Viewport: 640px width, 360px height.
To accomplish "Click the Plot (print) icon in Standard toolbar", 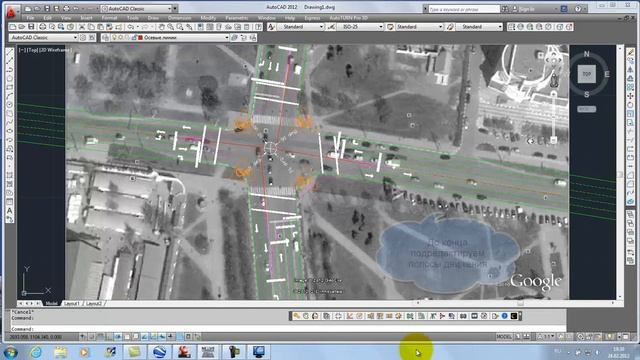I will pos(42,27).
